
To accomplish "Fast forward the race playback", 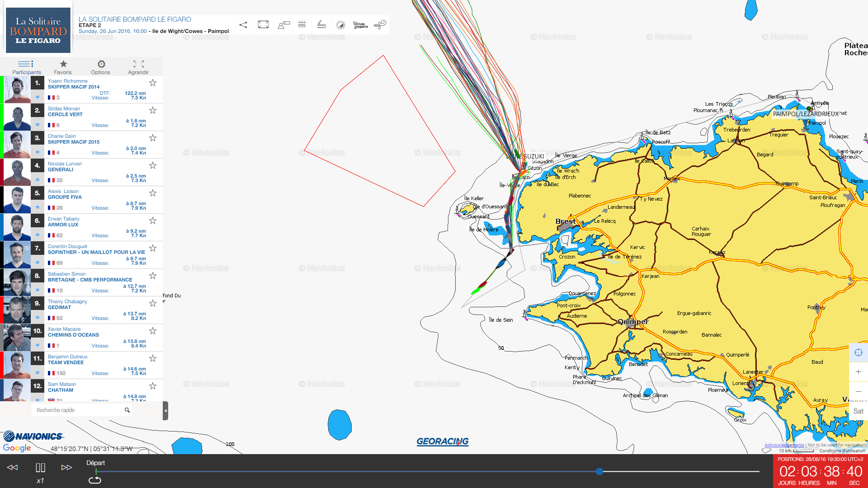I will point(66,467).
